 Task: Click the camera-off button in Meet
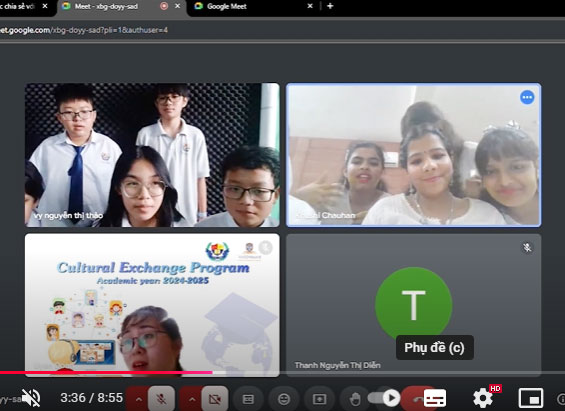tap(215, 399)
